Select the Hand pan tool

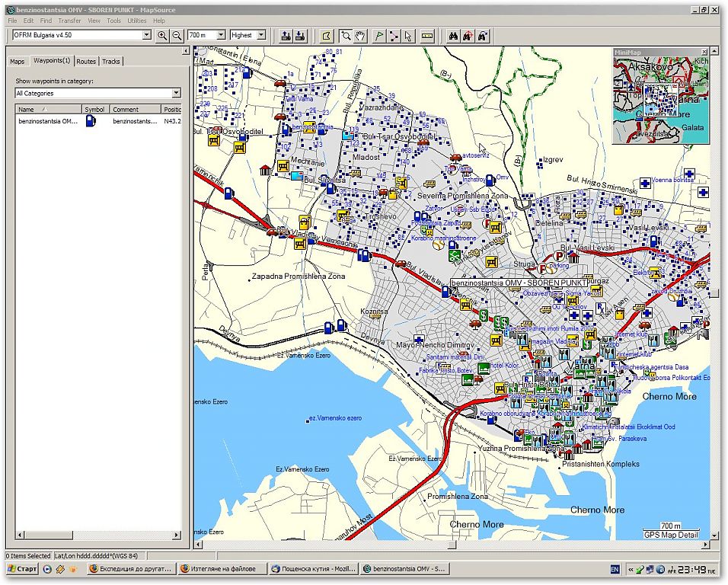360,35
